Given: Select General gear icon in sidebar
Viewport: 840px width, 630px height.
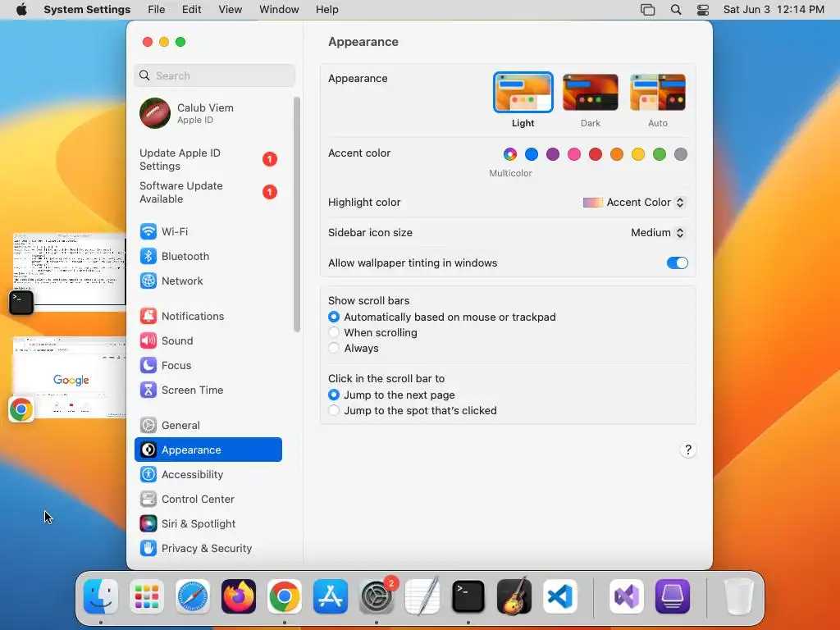Looking at the screenshot, I should (x=148, y=426).
